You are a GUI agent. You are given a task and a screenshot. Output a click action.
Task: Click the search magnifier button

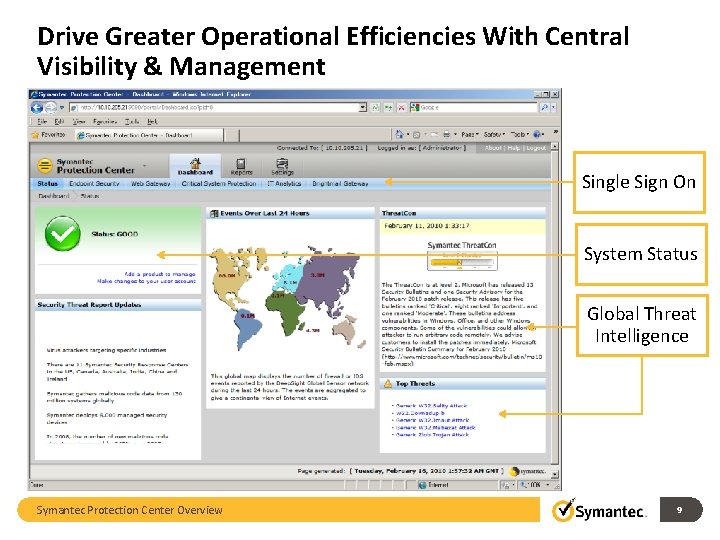[x=544, y=107]
